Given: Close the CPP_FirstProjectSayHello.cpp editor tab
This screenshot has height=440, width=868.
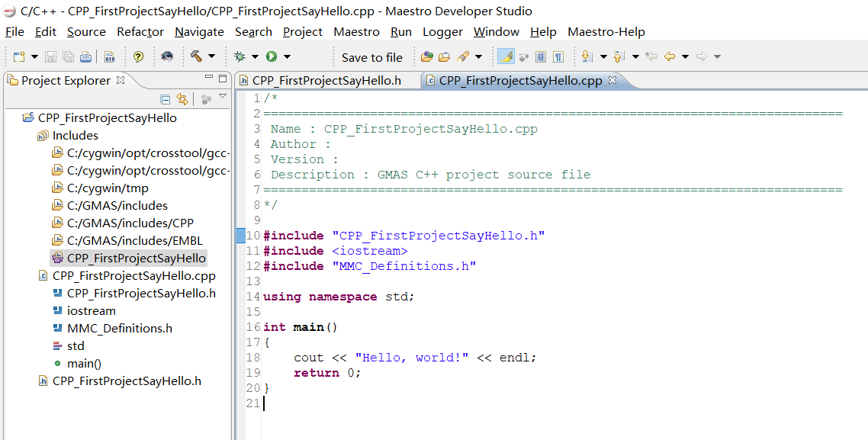Looking at the screenshot, I should [612, 80].
